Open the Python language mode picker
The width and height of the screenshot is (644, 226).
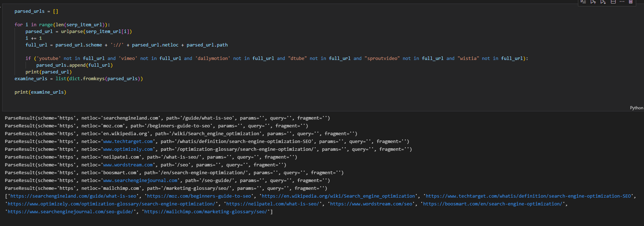[636, 108]
